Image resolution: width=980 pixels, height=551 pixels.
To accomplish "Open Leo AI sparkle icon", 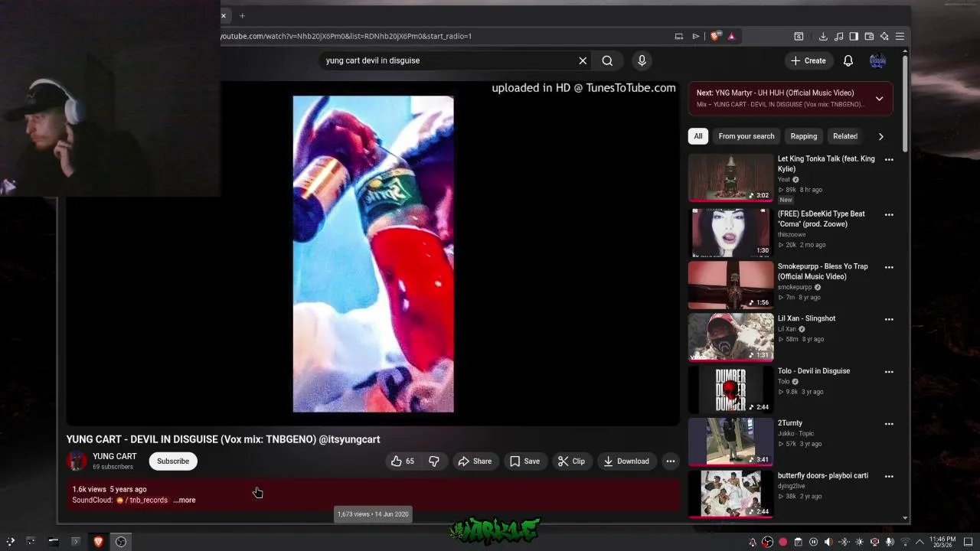I will [884, 36].
